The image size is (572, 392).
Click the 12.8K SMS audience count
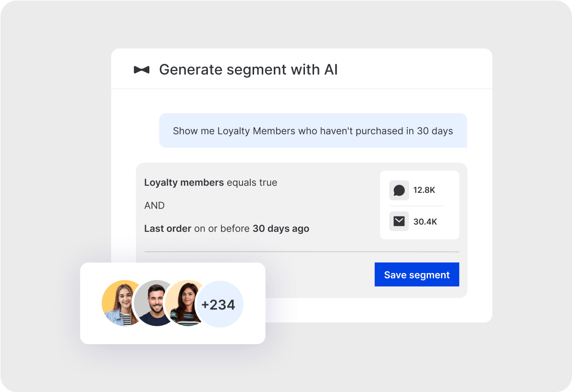[x=424, y=190]
